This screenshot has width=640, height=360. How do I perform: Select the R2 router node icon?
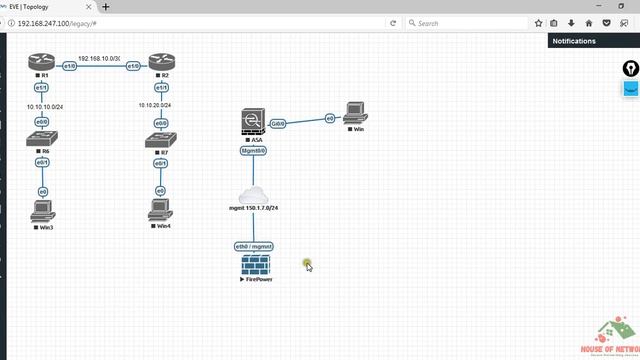tap(162, 62)
